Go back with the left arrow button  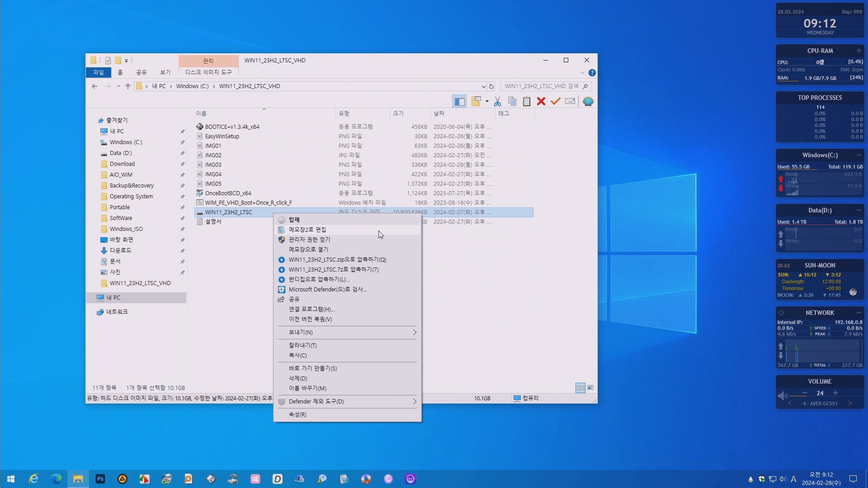click(x=94, y=86)
